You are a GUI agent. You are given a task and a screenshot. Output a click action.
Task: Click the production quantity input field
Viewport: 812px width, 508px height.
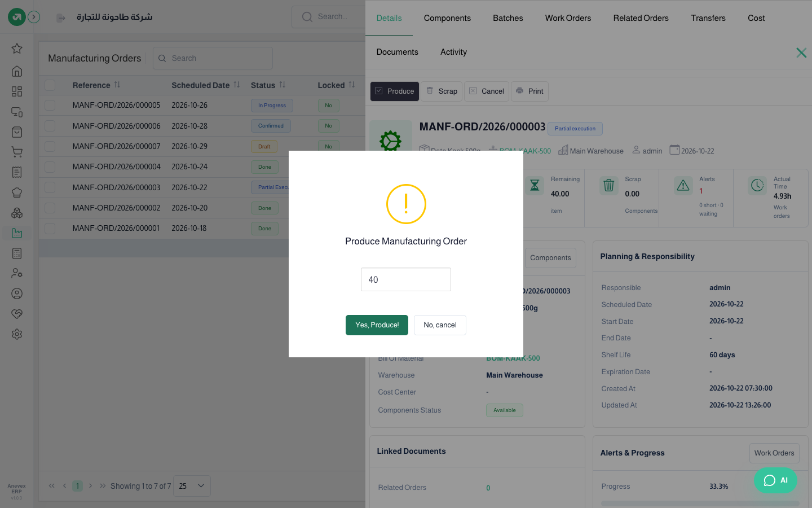[x=406, y=279]
